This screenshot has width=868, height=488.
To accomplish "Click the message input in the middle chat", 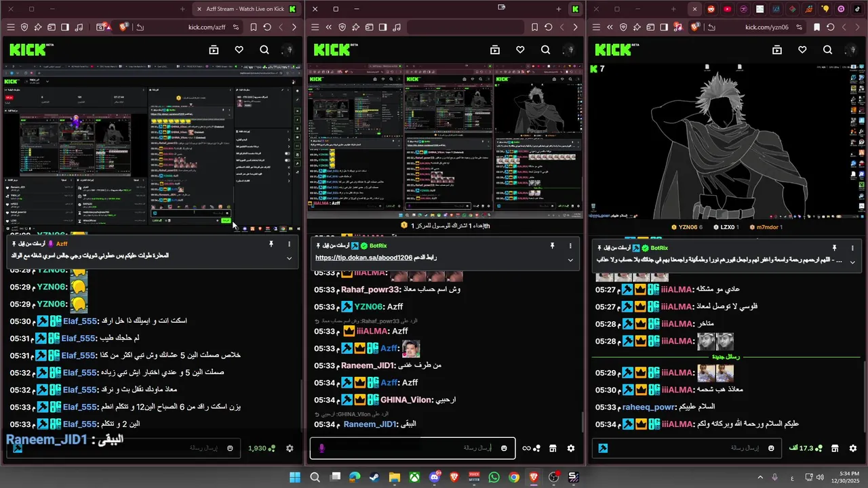I will (413, 448).
